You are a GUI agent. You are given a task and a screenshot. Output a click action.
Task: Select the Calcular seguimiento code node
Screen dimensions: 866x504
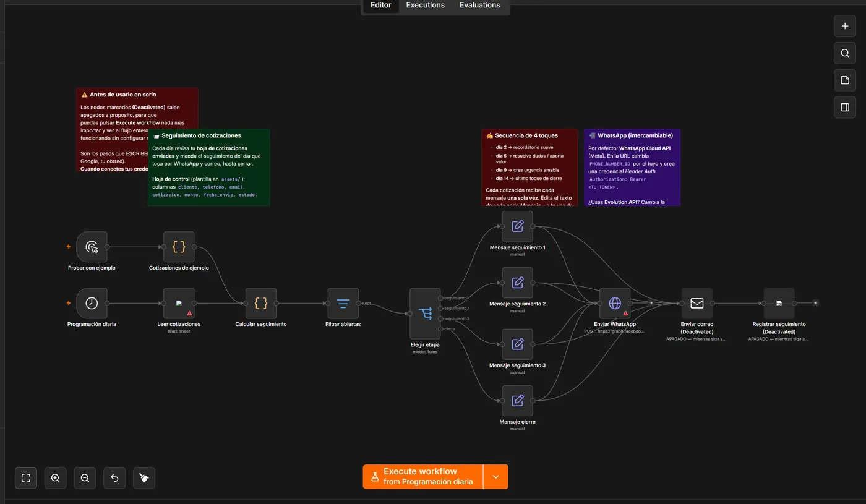point(261,303)
